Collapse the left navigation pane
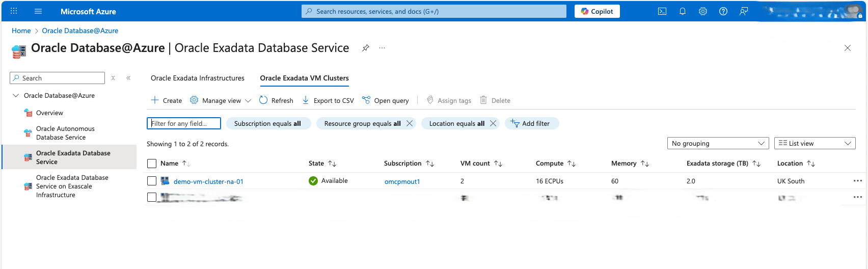 [x=128, y=78]
